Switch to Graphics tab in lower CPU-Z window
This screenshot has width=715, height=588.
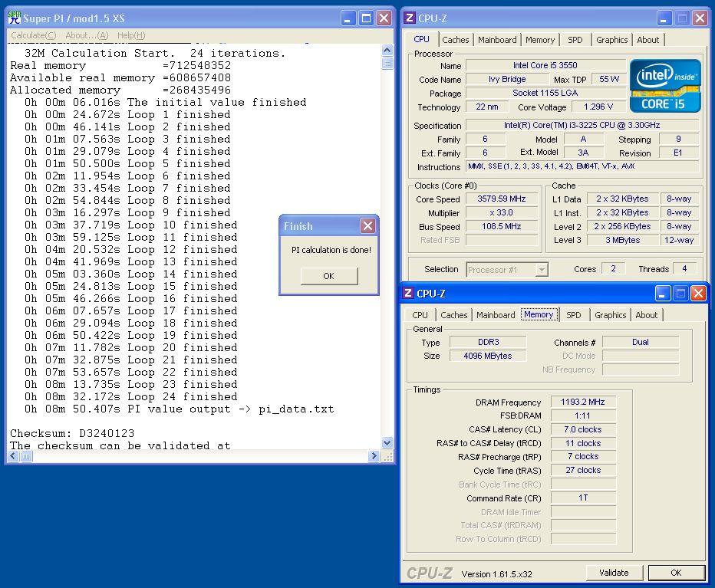(x=611, y=315)
